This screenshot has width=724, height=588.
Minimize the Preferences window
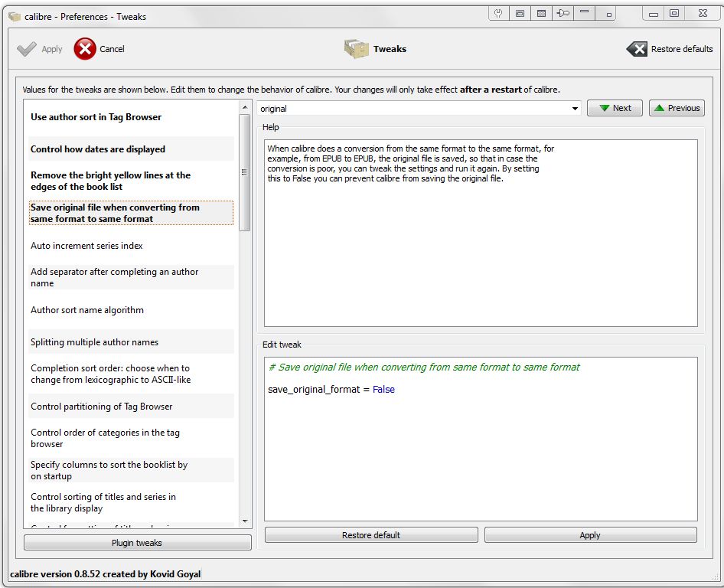(x=654, y=13)
